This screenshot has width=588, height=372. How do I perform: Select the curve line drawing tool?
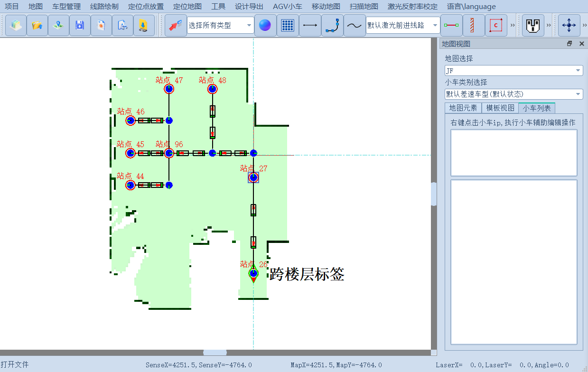(x=355, y=25)
